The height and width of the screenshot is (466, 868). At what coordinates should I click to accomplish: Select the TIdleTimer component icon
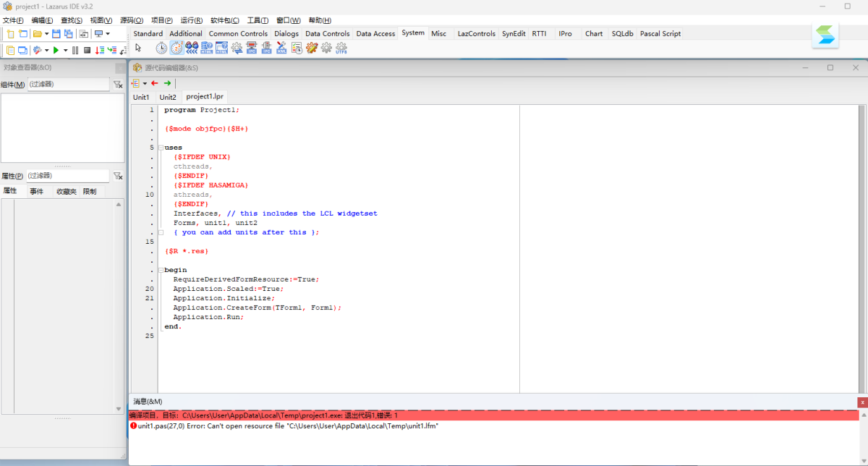176,48
